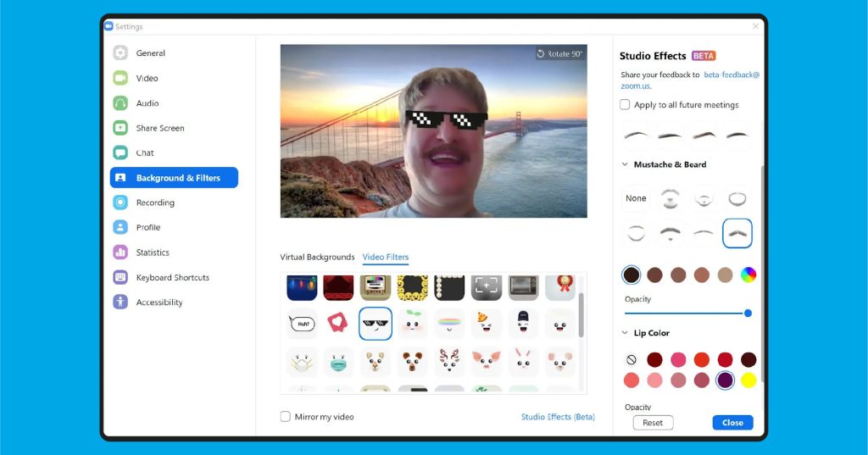The width and height of the screenshot is (868, 455).
Task: Switch to Virtual Backgrounds tab
Action: pos(317,257)
